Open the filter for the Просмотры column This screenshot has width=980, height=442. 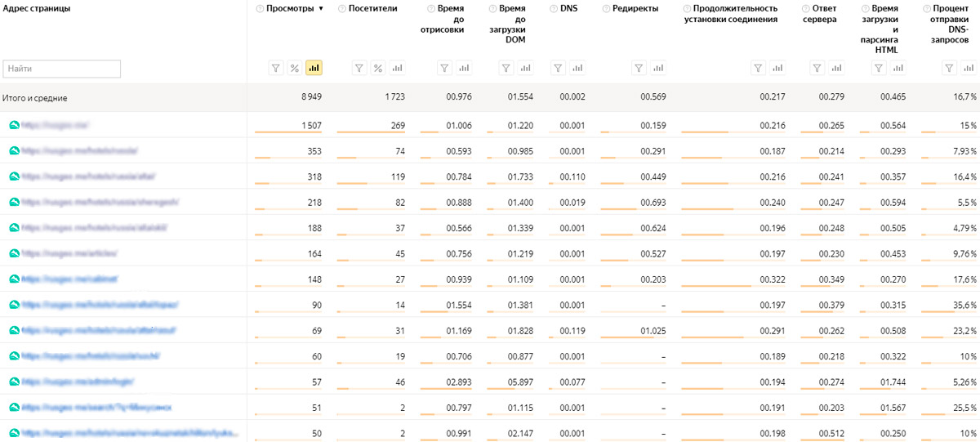(275, 69)
